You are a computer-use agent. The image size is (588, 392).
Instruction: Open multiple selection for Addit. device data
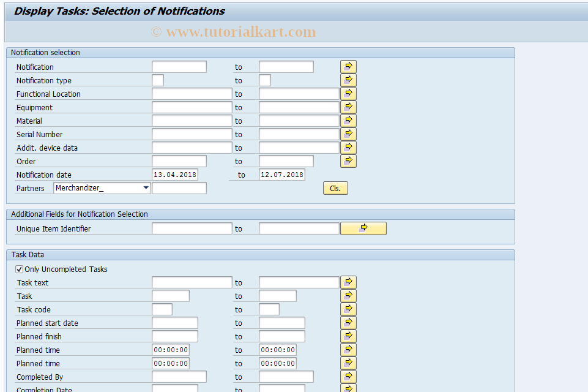[x=348, y=147]
